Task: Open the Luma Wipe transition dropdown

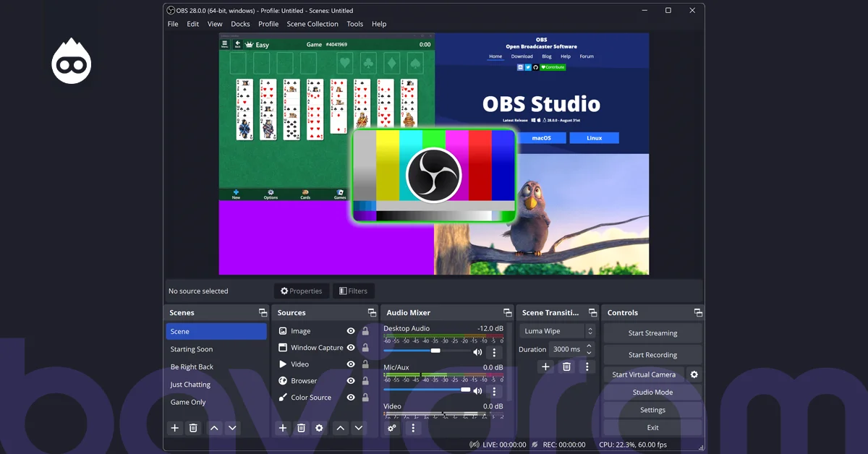Action: click(x=557, y=331)
